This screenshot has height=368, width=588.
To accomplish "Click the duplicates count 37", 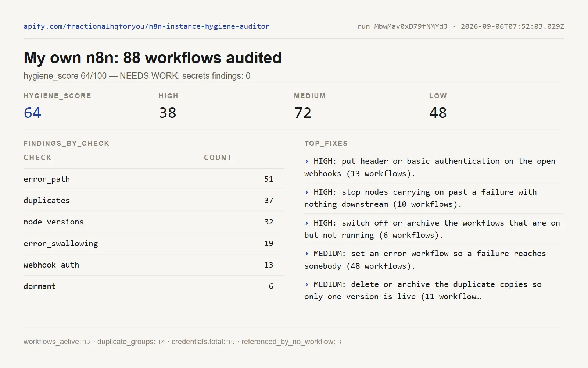I will [x=269, y=201].
